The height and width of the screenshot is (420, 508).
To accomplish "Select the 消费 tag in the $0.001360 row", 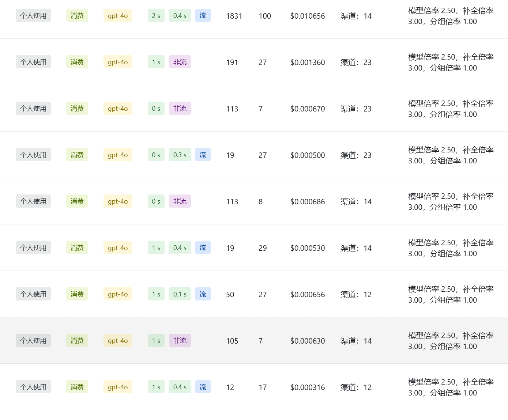I will [x=77, y=62].
